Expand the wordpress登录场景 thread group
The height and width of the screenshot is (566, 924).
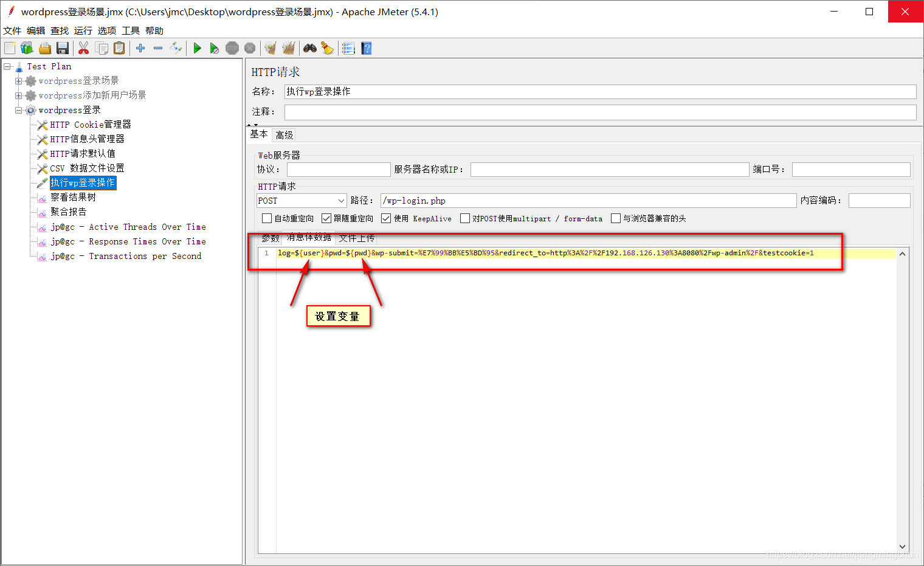tap(18, 81)
